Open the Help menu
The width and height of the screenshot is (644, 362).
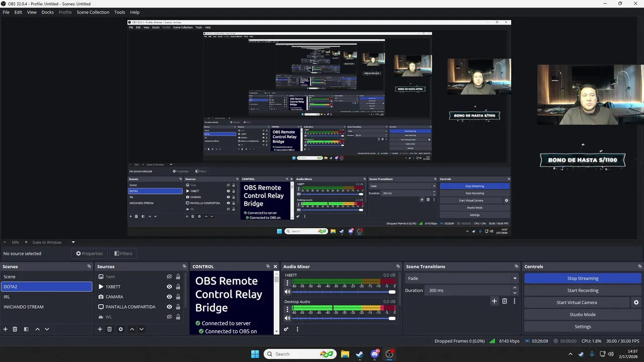pyautogui.click(x=135, y=12)
